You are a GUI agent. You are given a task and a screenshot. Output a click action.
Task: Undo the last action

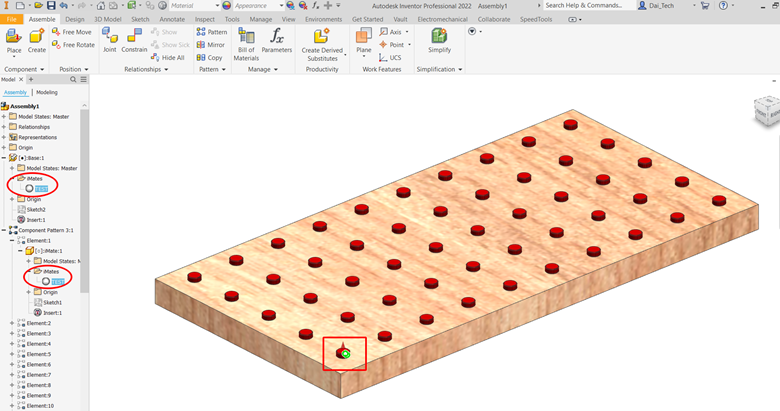click(63, 5)
